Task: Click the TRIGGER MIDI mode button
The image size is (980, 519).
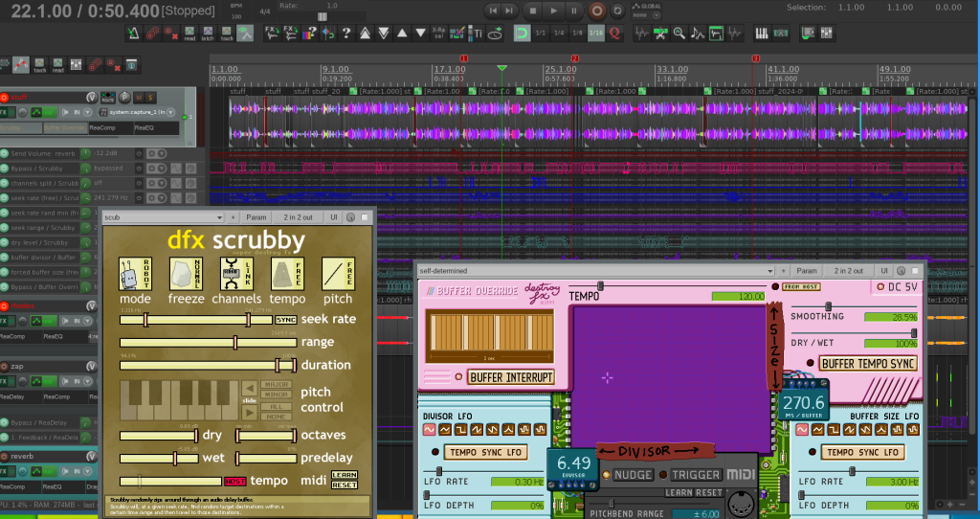Action: pos(696,475)
